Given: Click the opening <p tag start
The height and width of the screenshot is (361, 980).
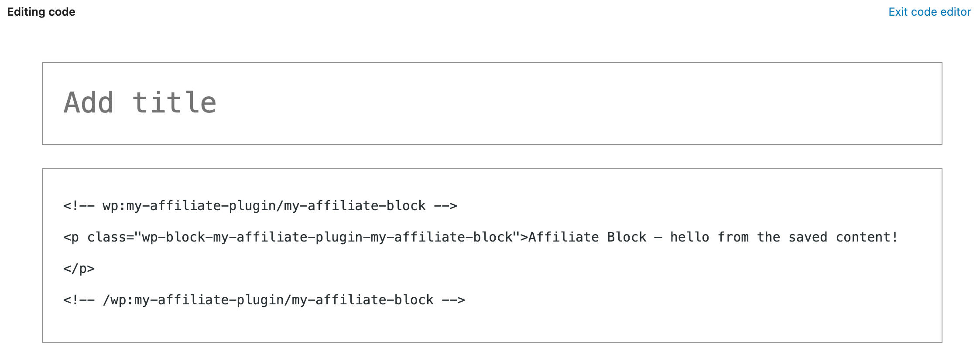Looking at the screenshot, I should [x=71, y=237].
